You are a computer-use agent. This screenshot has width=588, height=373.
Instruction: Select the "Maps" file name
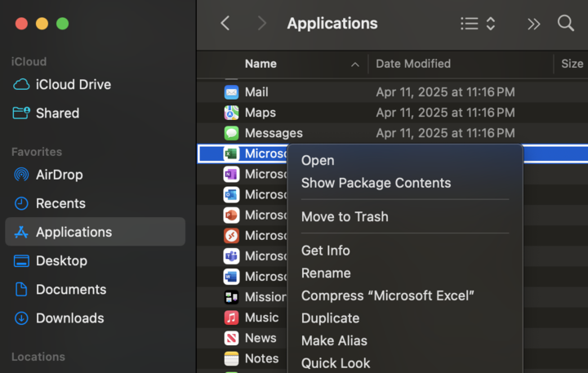[x=261, y=113]
